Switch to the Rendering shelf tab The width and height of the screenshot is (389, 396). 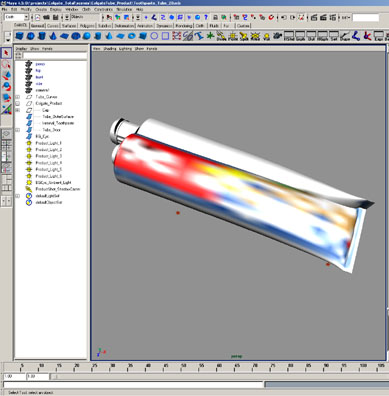184,26
